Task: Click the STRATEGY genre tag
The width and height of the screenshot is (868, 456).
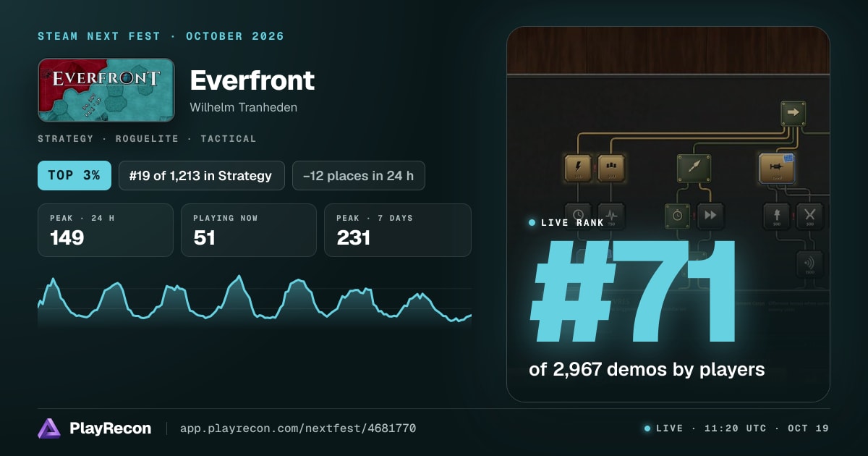Action: point(66,138)
